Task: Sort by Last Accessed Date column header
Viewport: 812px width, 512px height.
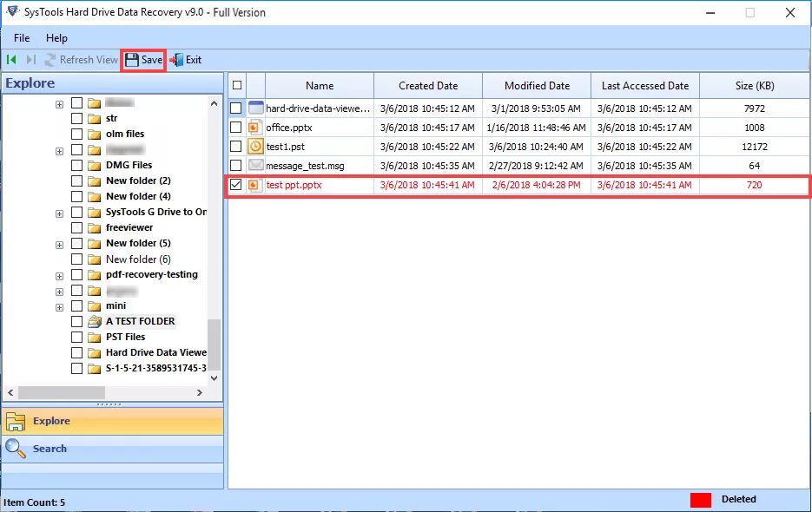Action: click(x=645, y=85)
